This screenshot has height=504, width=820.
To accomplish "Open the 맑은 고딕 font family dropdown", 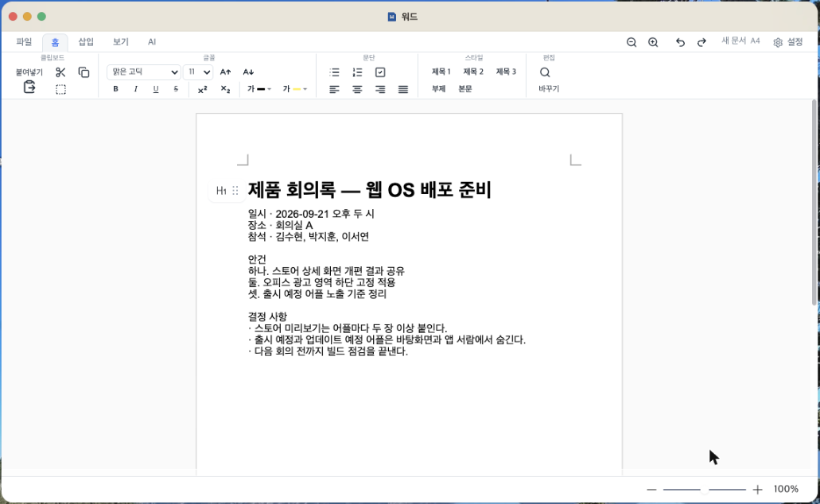I will [144, 72].
